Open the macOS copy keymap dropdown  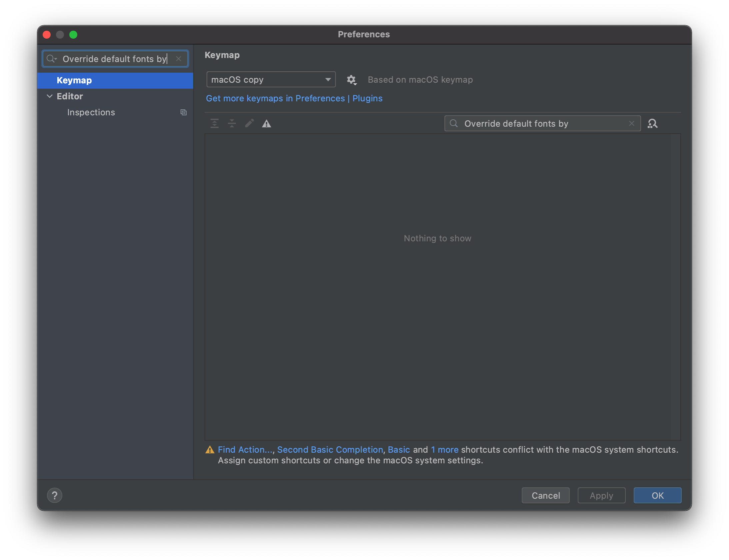point(271,80)
